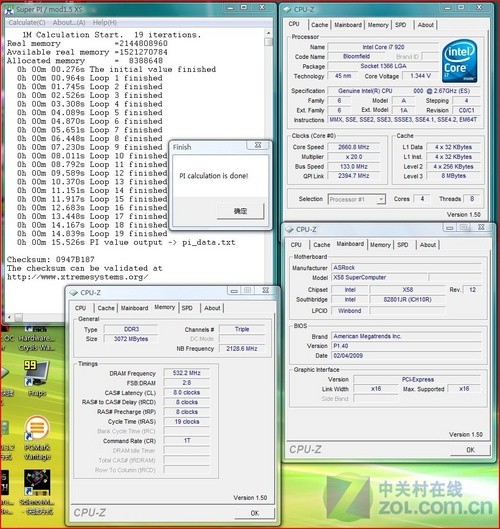Click title bar icon of CPU-Z mainboard window
Viewport: 500px width, 529px height.
(289, 229)
